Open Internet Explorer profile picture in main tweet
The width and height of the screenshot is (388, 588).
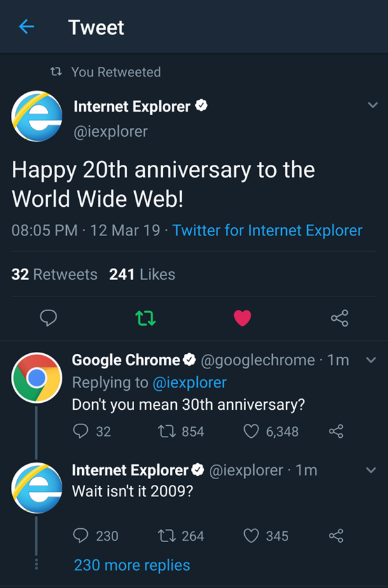[x=37, y=116]
